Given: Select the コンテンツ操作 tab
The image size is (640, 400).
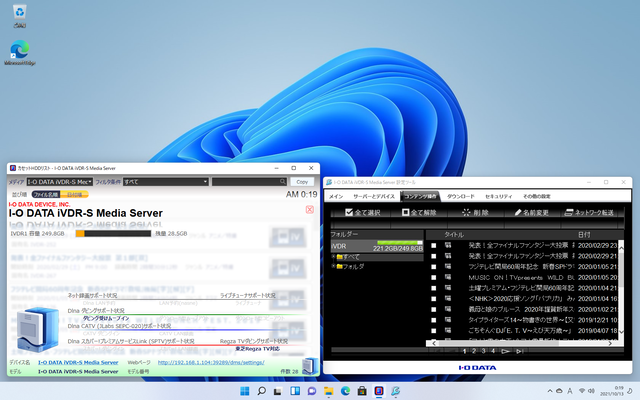Looking at the screenshot, I should (420, 196).
